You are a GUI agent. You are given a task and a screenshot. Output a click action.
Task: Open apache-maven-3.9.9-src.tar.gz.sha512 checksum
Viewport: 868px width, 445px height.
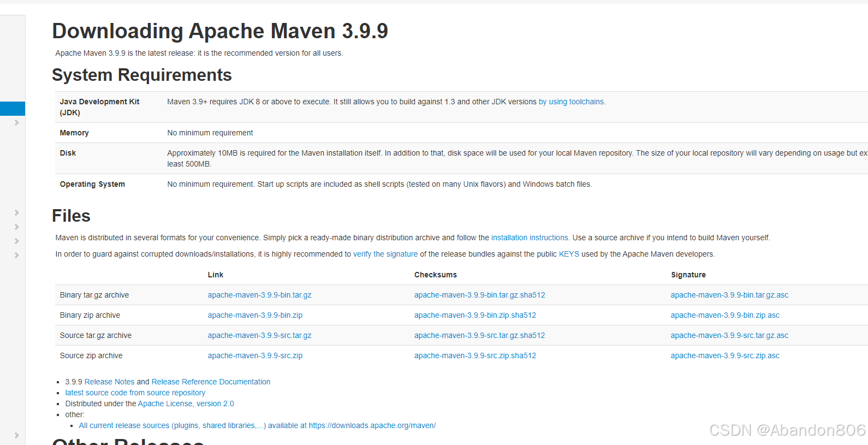click(x=479, y=335)
